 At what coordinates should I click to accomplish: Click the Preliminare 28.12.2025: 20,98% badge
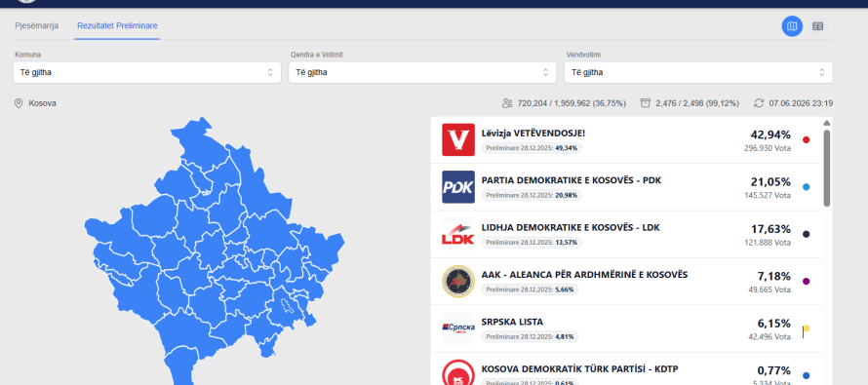point(532,195)
